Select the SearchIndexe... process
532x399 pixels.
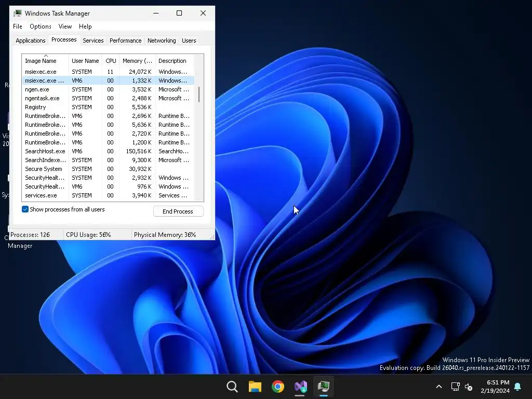coord(108,160)
